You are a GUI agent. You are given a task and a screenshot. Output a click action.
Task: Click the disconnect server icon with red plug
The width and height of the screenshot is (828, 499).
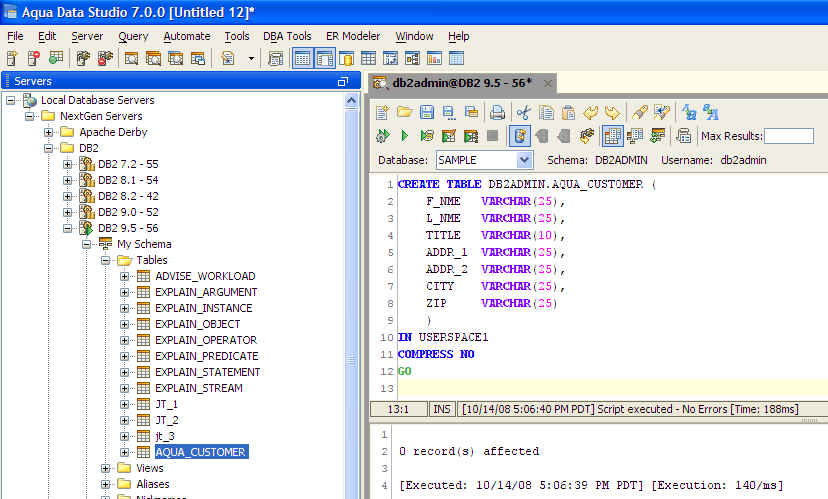pos(105,59)
